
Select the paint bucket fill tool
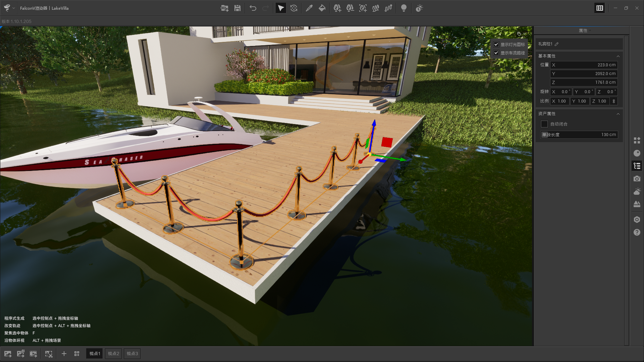point(322,8)
